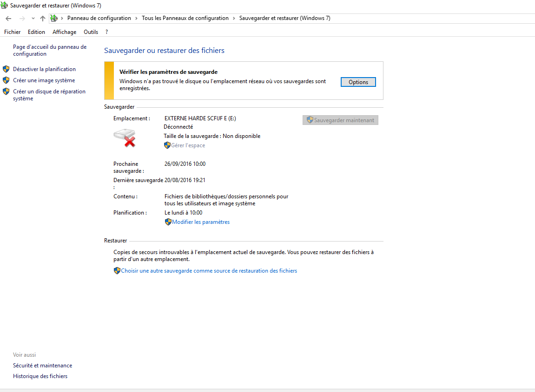Click the Up one level arrow

pos(43,19)
